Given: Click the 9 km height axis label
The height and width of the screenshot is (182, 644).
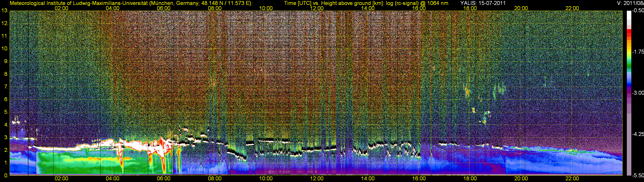Looking at the screenshot, I should click(x=6, y=61).
